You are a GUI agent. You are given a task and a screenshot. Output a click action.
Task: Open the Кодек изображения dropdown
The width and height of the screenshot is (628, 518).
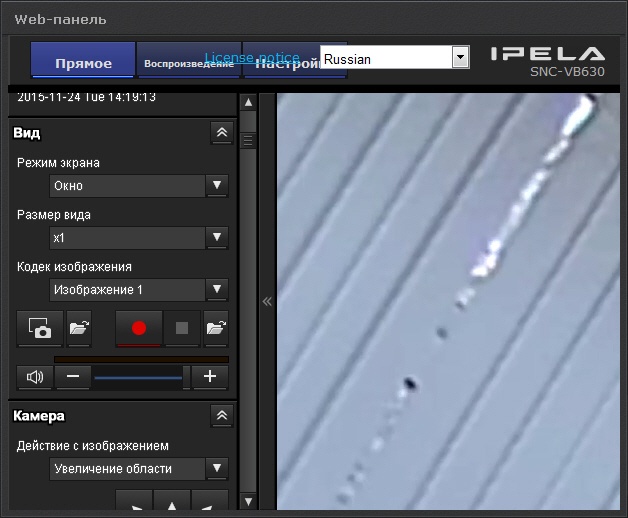[216, 290]
